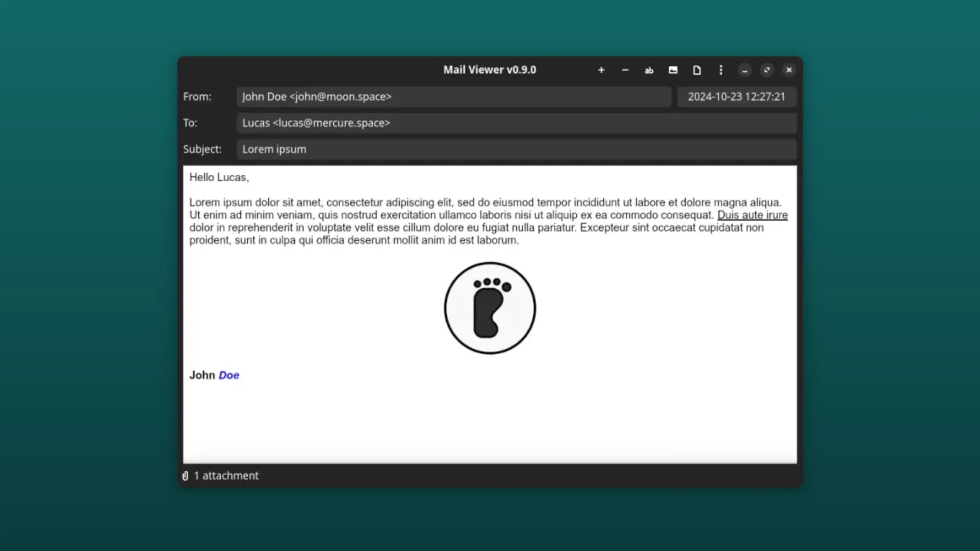This screenshot has width=980, height=551.
Task: Zoom in with the plus icon
Action: pyautogui.click(x=601, y=70)
